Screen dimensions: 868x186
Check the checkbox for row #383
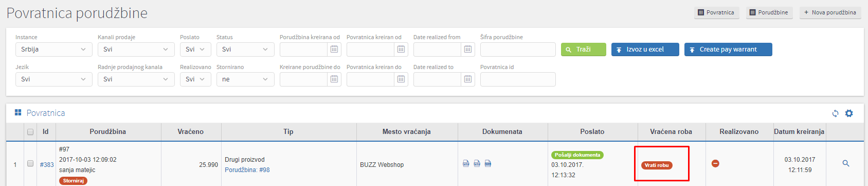(30, 163)
